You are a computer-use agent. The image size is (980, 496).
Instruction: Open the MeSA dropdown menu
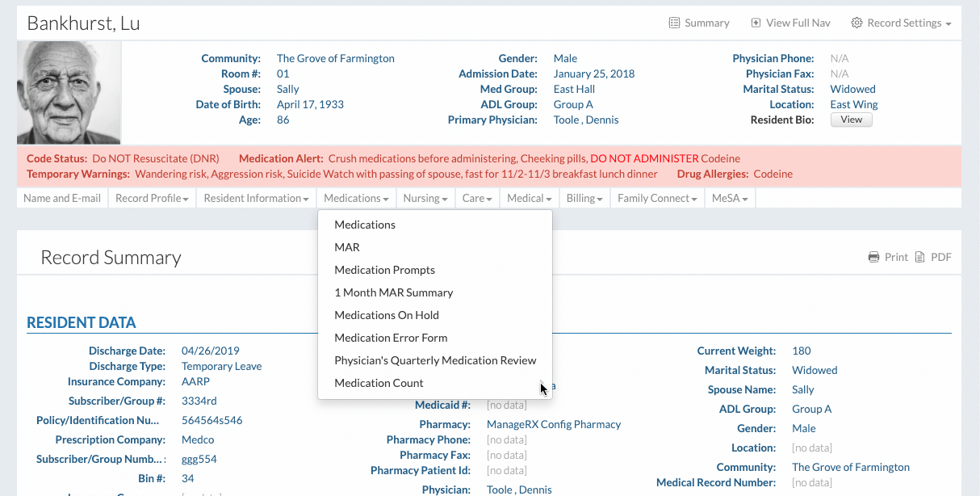point(730,199)
